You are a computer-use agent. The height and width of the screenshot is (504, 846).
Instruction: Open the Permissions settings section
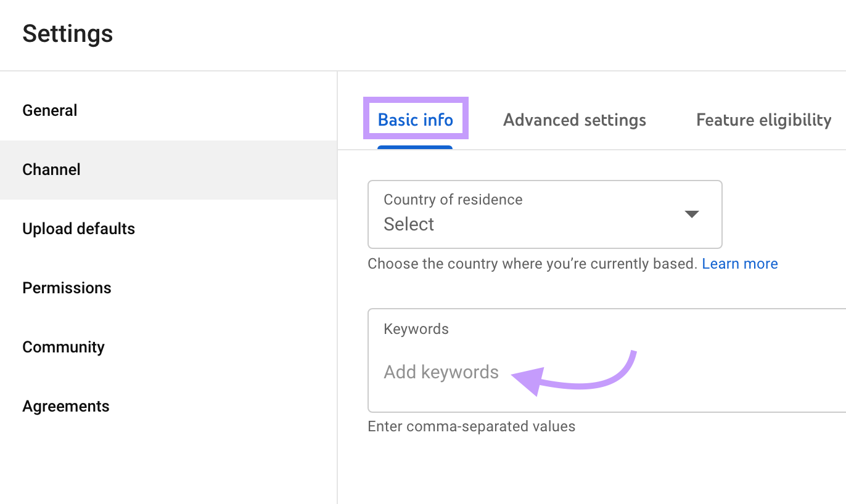pos(67,287)
